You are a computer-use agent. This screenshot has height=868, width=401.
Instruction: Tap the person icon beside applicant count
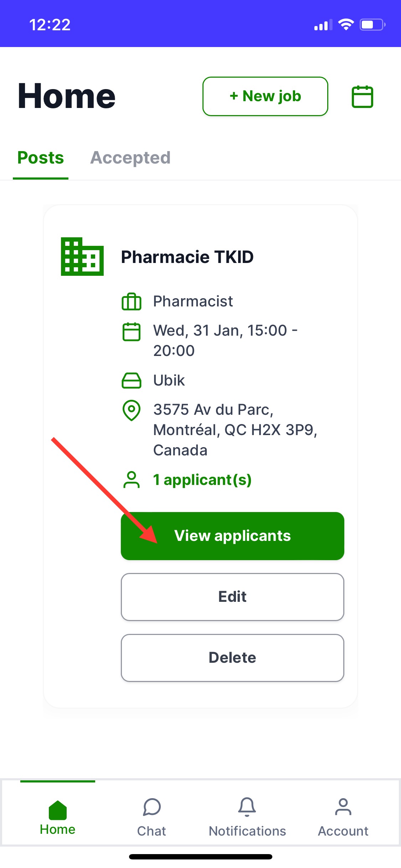132,480
